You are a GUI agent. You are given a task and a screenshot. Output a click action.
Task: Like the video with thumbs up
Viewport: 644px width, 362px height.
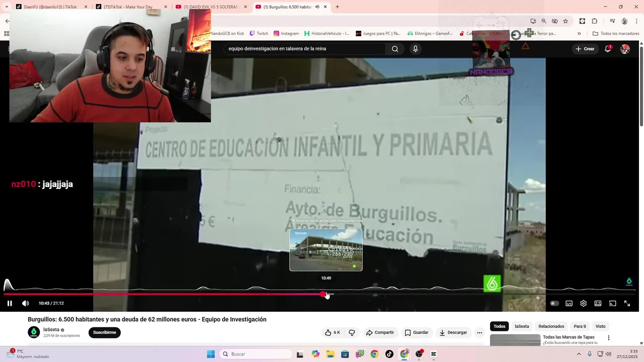coord(333,332)
